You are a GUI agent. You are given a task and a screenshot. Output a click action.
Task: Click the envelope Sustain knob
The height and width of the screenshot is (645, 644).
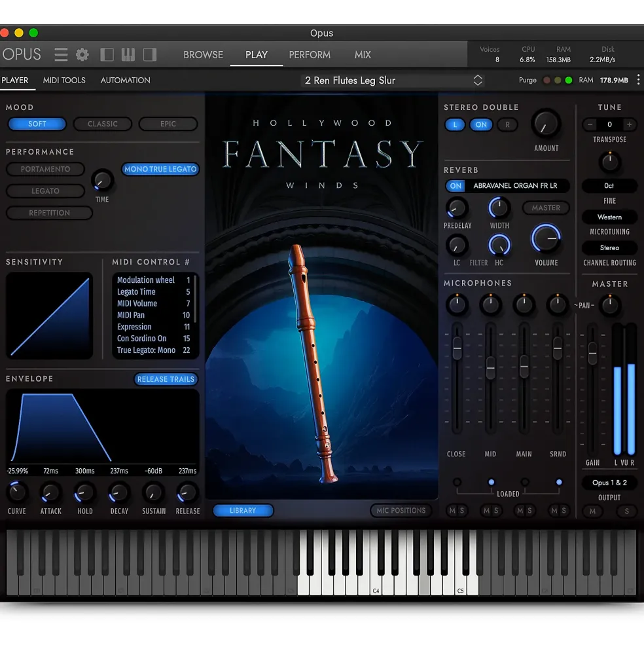pos(153,492)
